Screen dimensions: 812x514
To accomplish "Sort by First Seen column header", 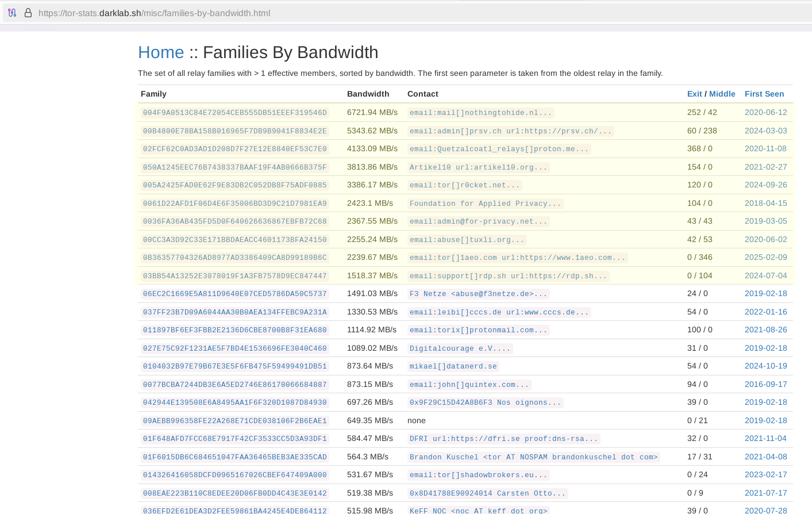I will point(764,94).
